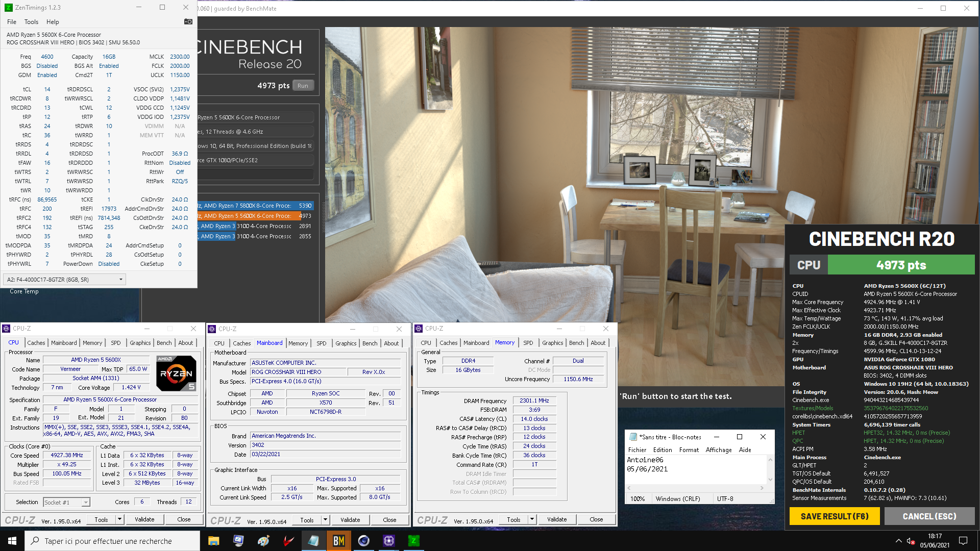Click the Ryzen 5 logo in CPU-Z
980x551 pixels.
tap(176, 373)
